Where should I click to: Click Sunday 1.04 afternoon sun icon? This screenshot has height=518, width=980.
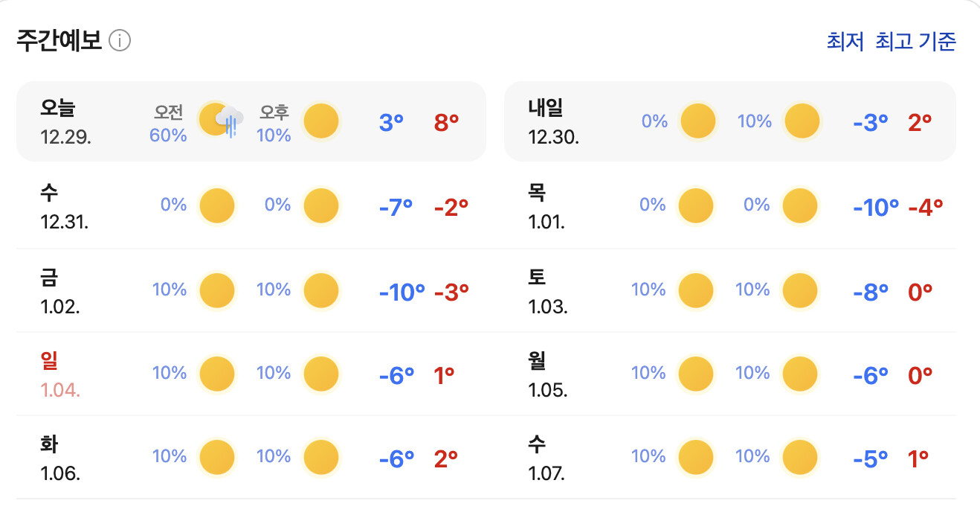(321, 374)
